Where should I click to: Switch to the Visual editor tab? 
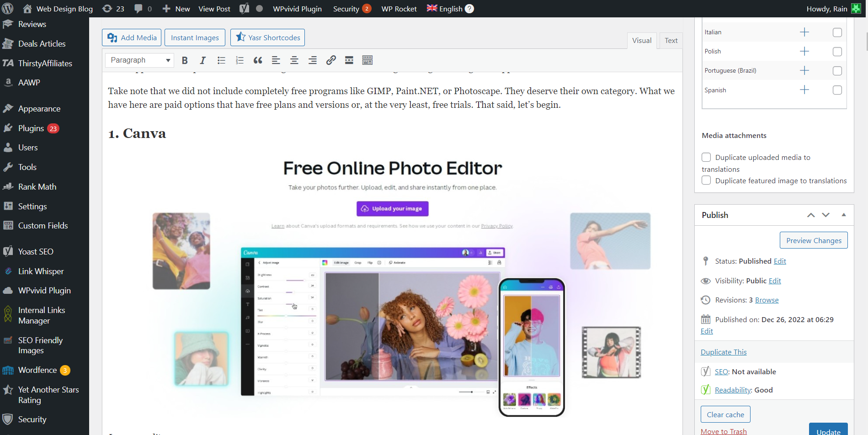[642, 41]
